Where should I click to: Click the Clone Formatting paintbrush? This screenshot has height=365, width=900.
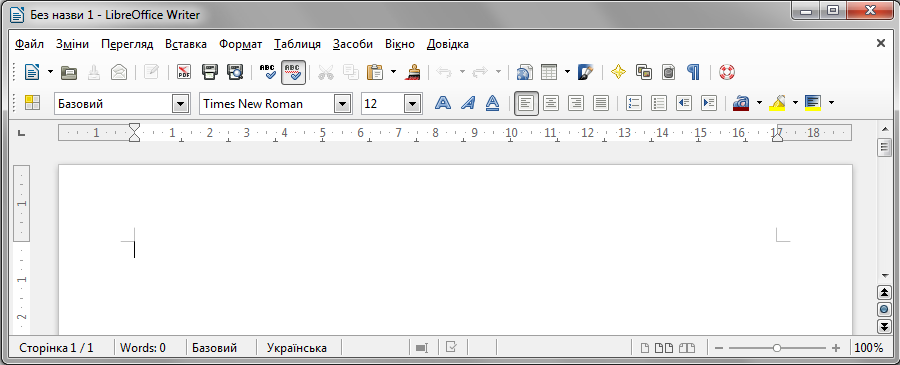pyautogui.click(x=413, y=72)
